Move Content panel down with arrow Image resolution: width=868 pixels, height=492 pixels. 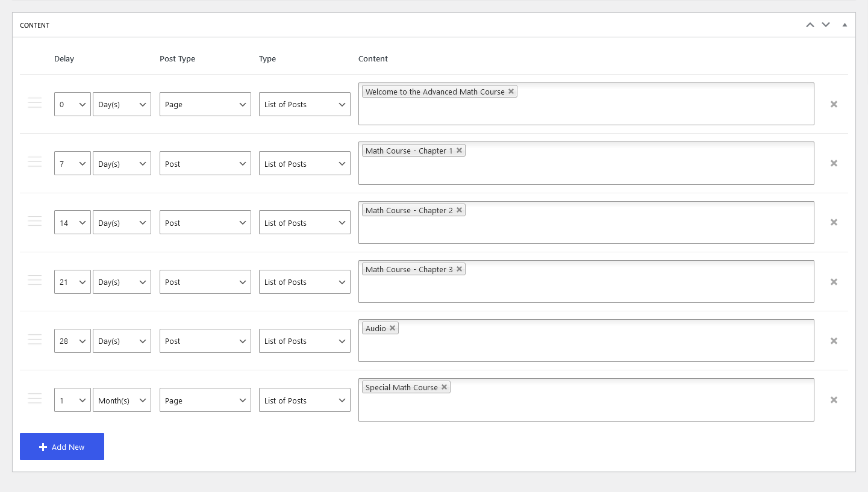pos(826,25)
